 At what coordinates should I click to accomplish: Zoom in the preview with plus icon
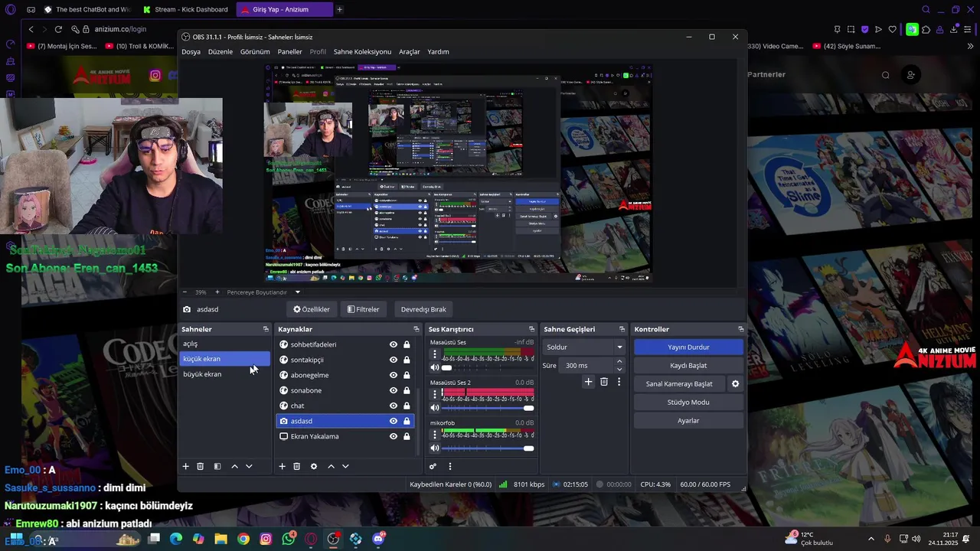[217, 292]
